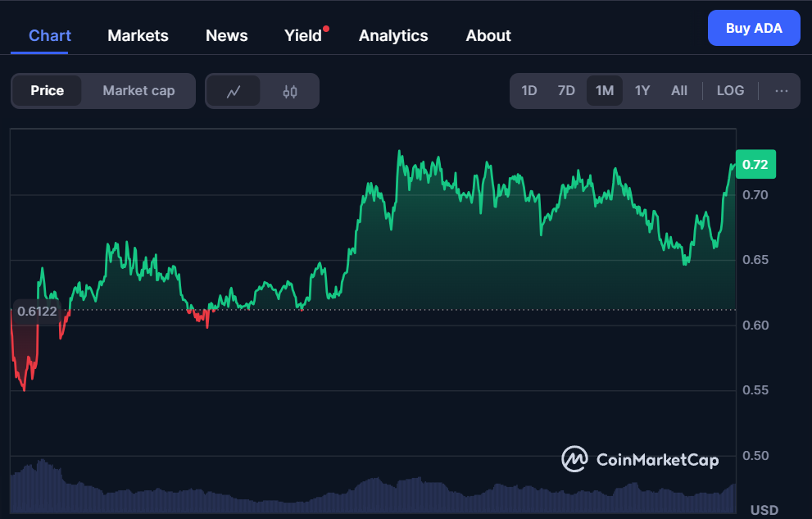Enable LOG scale
Viewport: 812px width, 519px height.
tap(730, 91)
